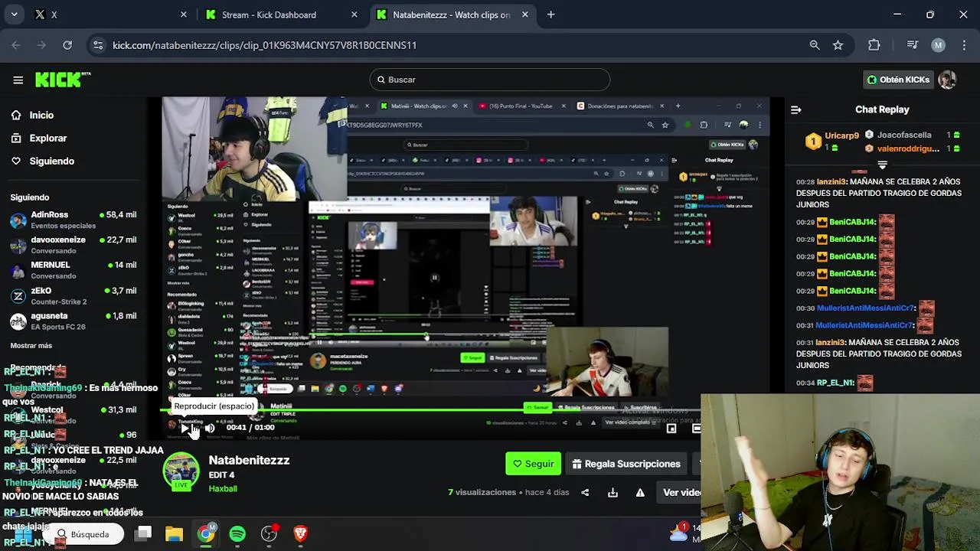Click the Buscar search field

tap(490, 80)
